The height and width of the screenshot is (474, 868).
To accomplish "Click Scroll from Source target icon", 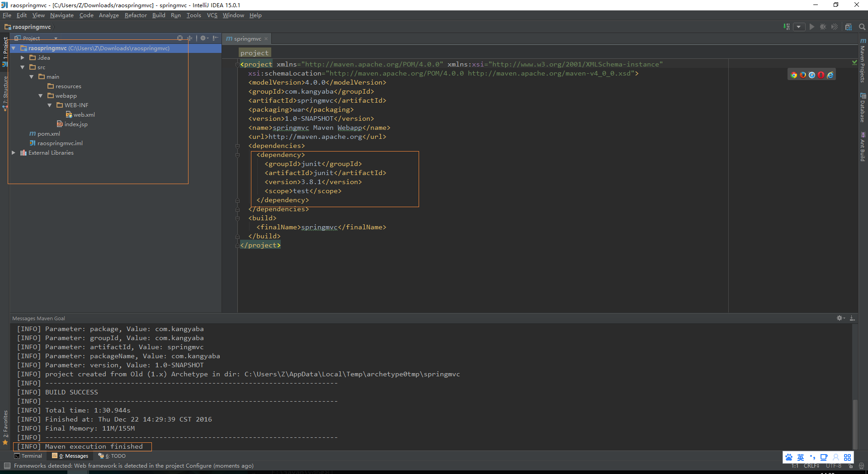I will pyautogui.click(x=180, y=38).
